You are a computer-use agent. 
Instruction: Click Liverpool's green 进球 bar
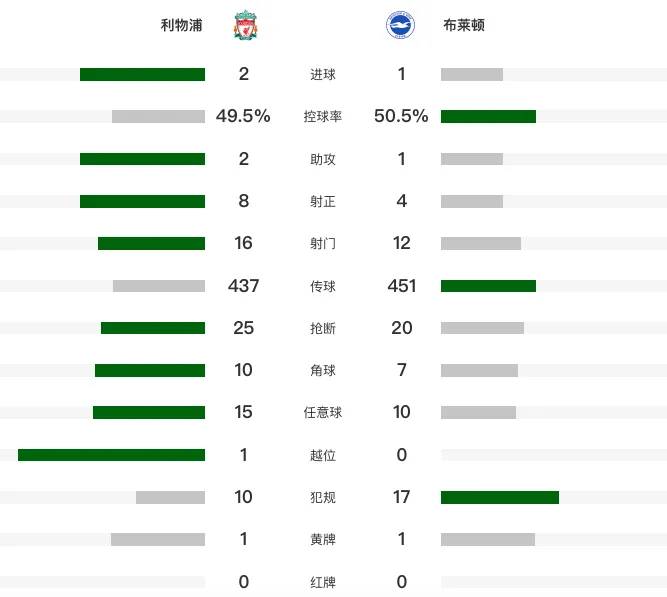click(x=143, y=74)
